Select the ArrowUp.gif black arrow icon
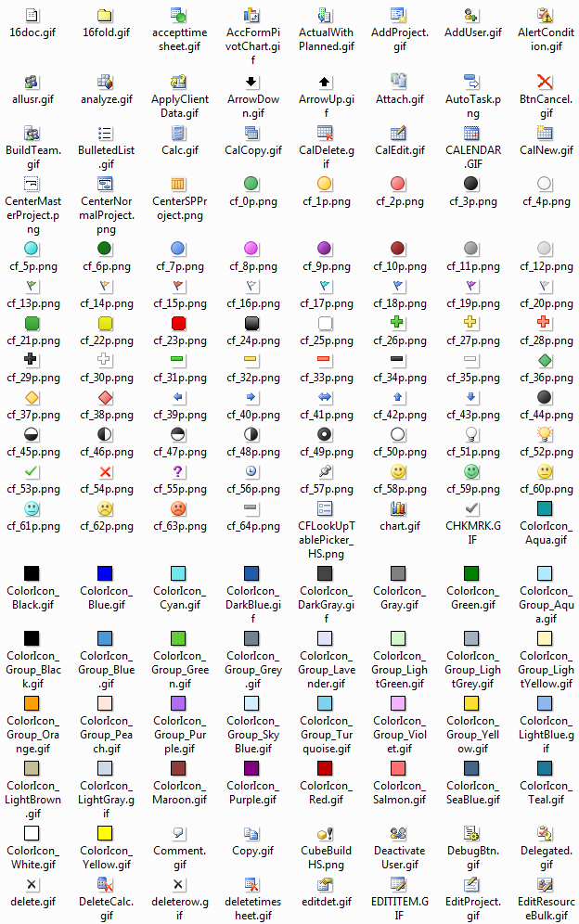This screenshot has width=579, height=924. click(x=325, y=82)
